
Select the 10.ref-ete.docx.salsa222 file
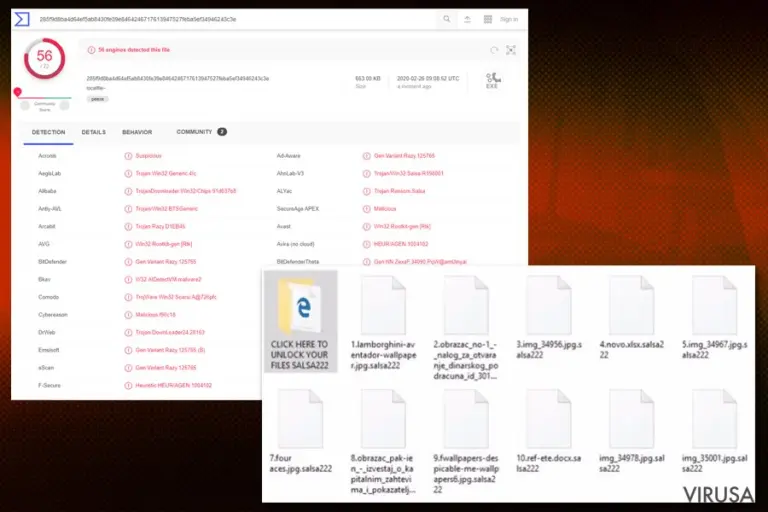[x=549, y=431]
